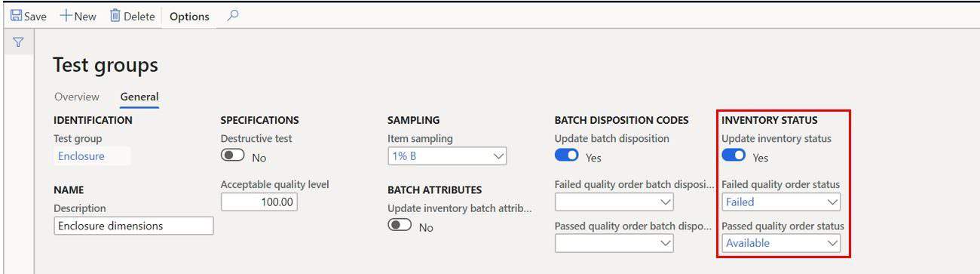Open Failed quality order batch disposition dropdown
980x274 pixels.
click(x=614, y=202)
